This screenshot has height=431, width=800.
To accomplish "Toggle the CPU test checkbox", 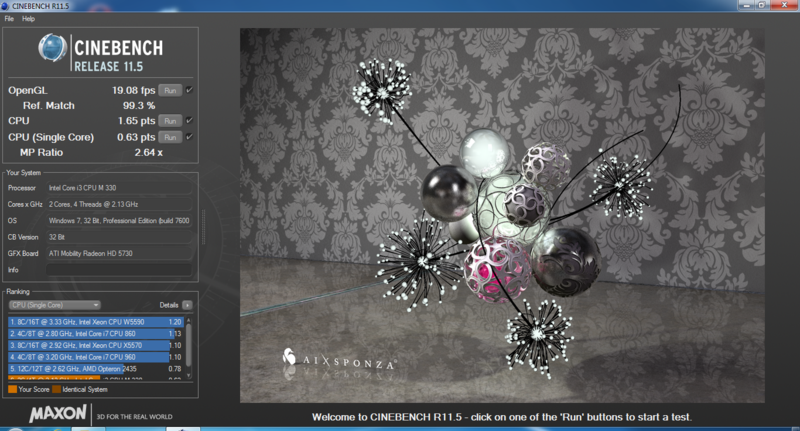I will click(x=189, y=121).
